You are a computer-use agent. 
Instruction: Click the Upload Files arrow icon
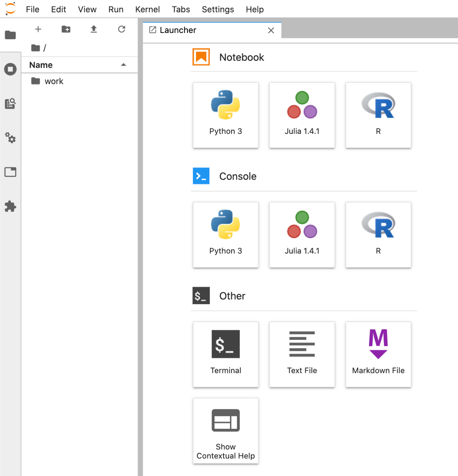coord(94,29)
